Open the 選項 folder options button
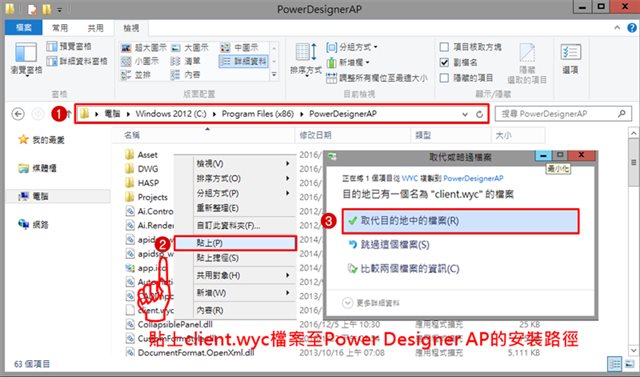This screenshot has width=640, height=377. coord(570,59)
